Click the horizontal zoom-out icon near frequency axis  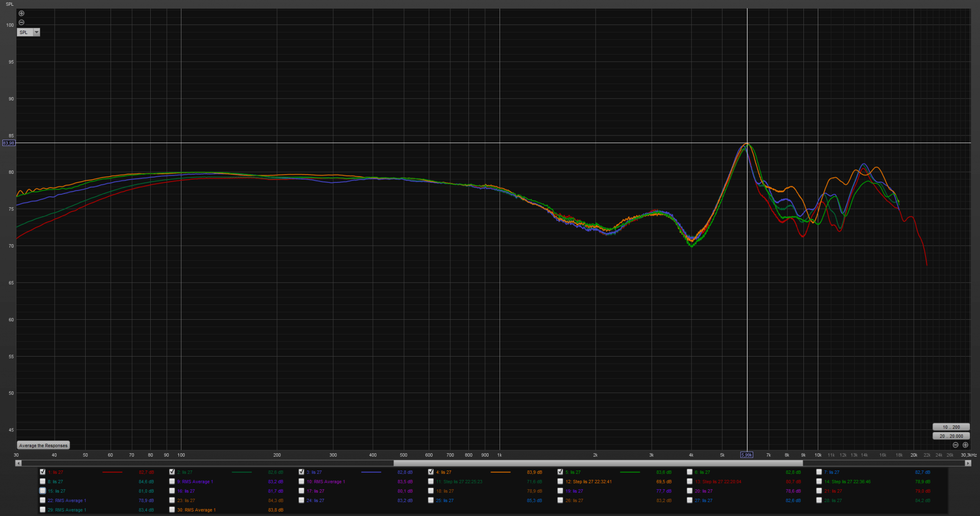[956, 445]
